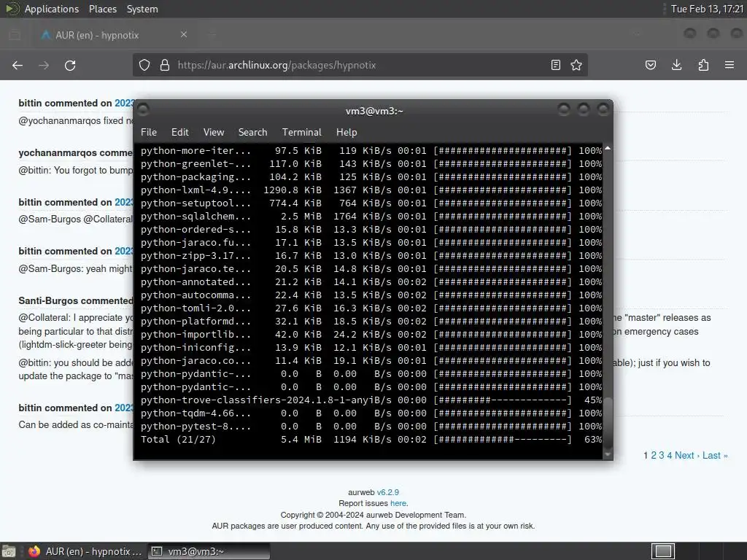
Task: Click the show desktop icon in bottom panel
Action: pos(9,551)
